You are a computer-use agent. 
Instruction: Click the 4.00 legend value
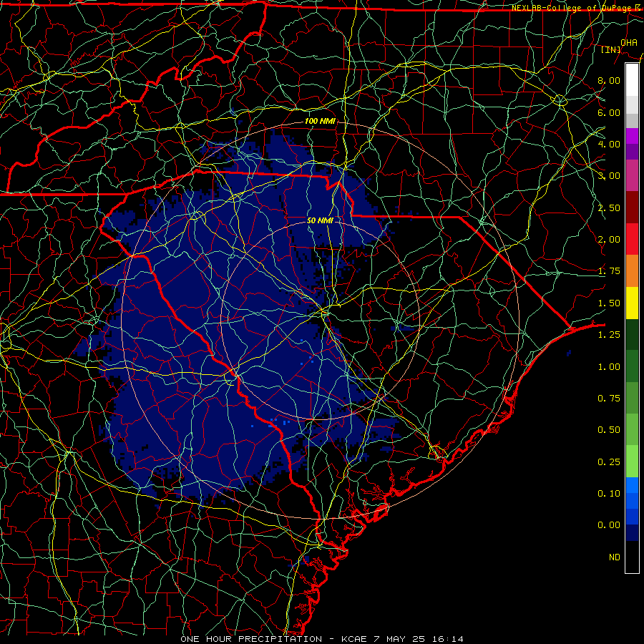tap(609, 144)
